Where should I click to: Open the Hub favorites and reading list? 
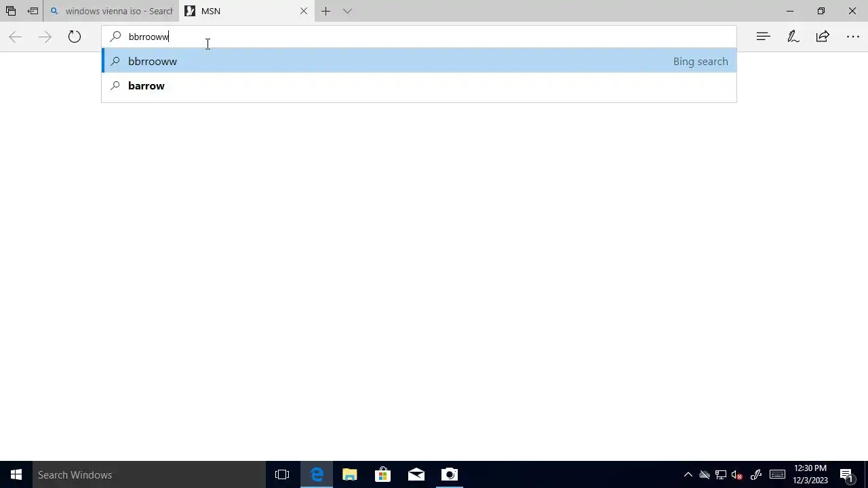(764, 37)
